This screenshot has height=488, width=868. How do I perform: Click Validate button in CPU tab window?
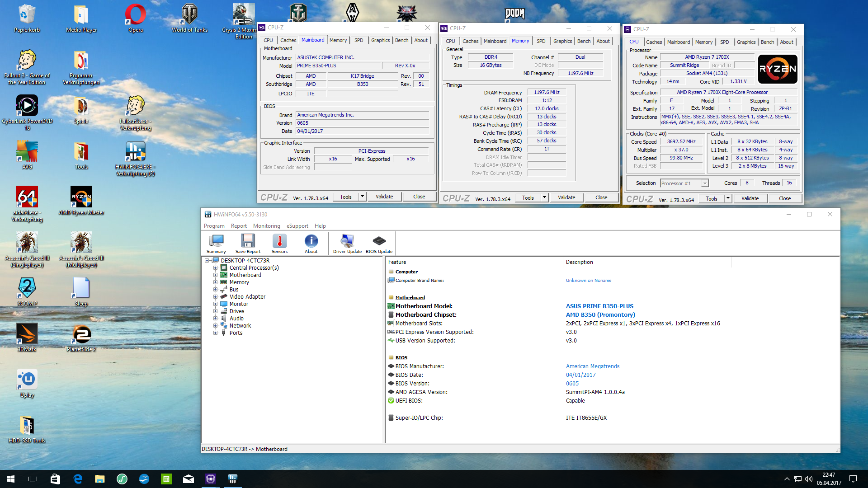[x=750, y=198]
